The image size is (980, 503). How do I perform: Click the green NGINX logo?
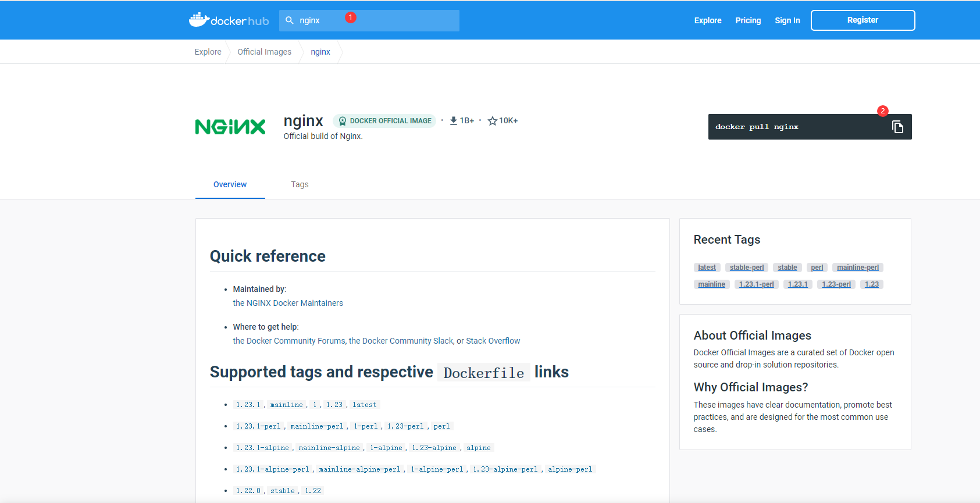(x=230, y=127)
